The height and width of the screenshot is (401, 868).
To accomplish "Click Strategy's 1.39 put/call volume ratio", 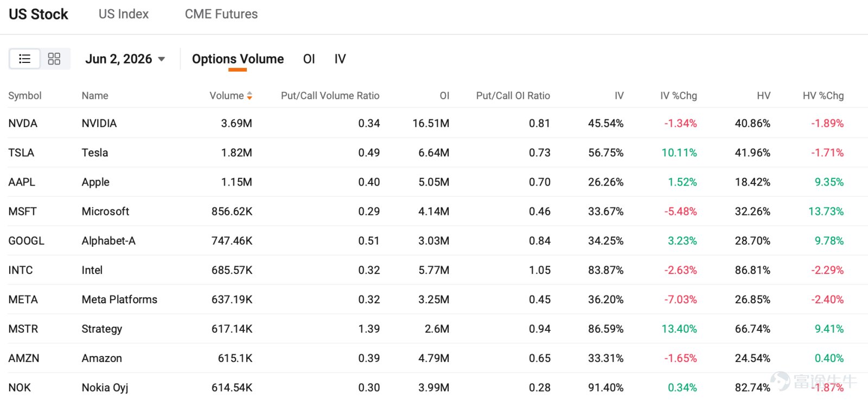I will [369, 328].
